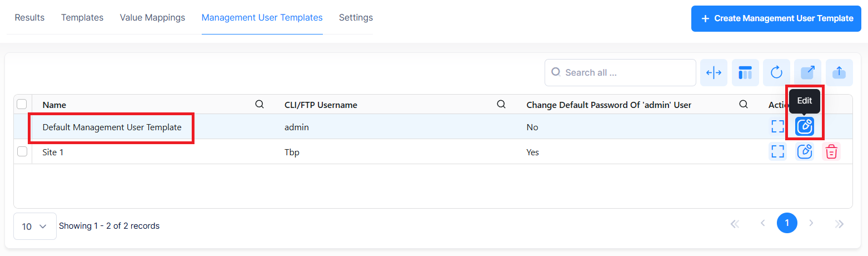Go to the Settings tab

tap(356, 18)
